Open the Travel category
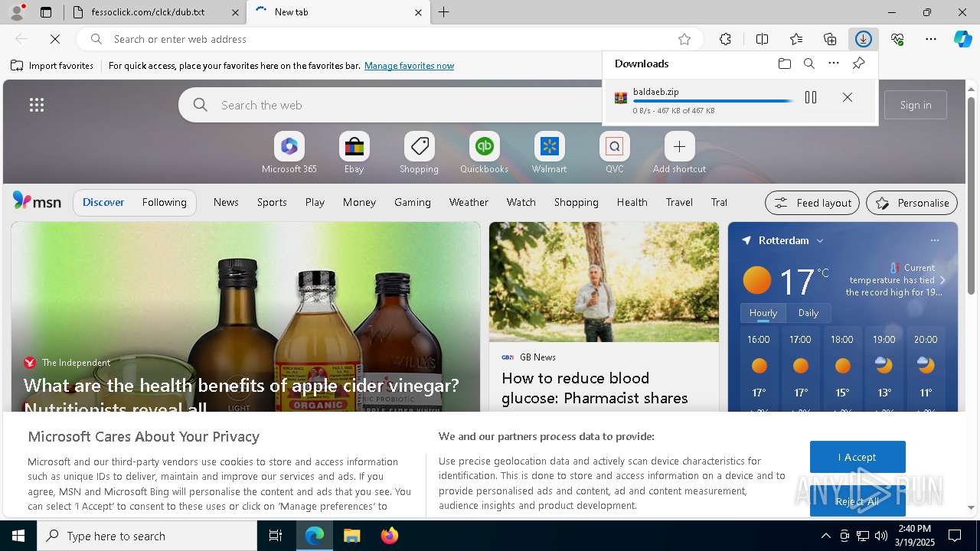The width and height of the screenshot is (980, 551). click(x=679, y=202)
